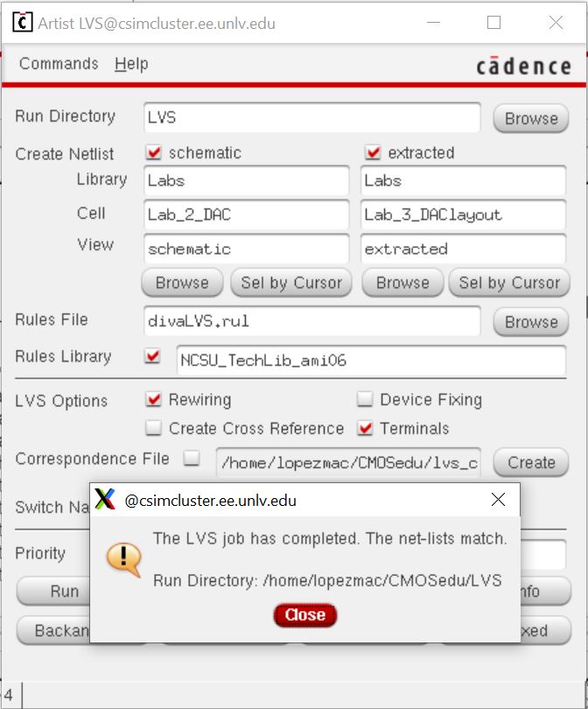The image size is (588, 709).
Task: Click Sel by Cursor for extracted
Action: point(509,283)
